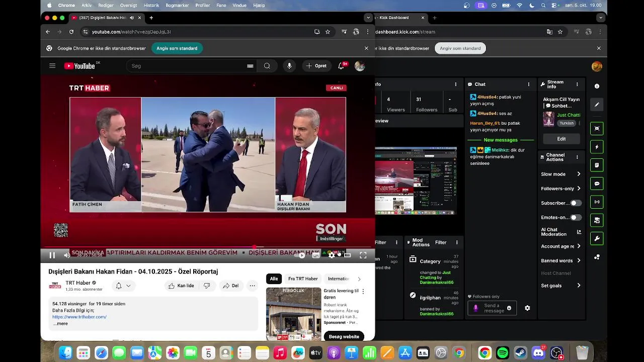Open the trthaber.com link in description
This screenshot has height=362, width=644.
79,317
